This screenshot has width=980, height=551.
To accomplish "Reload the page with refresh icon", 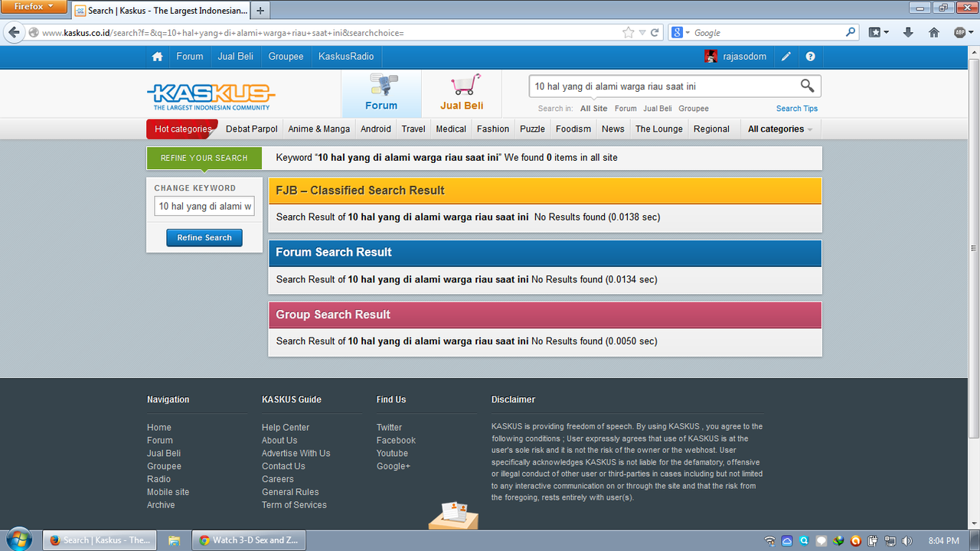I will point(655,33).
